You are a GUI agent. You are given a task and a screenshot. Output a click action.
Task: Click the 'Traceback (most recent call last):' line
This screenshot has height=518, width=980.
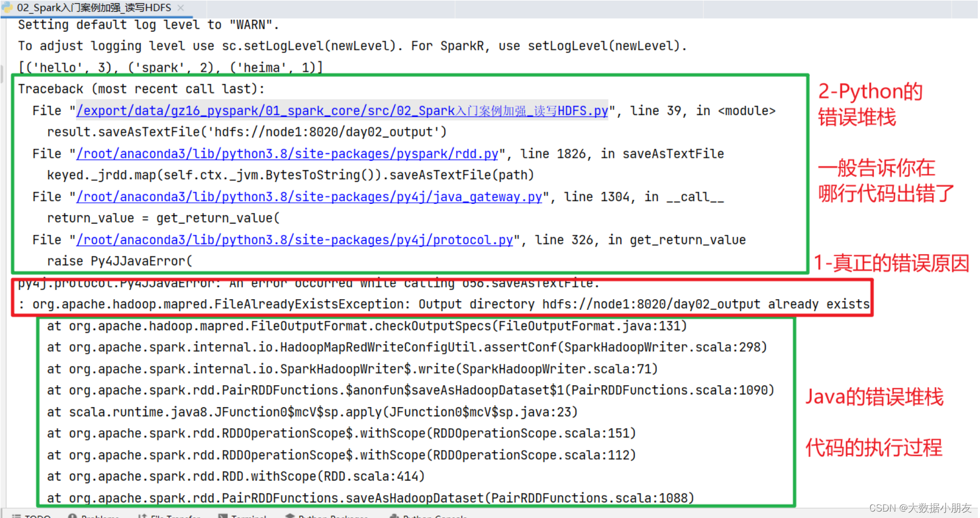coord(141,89)
